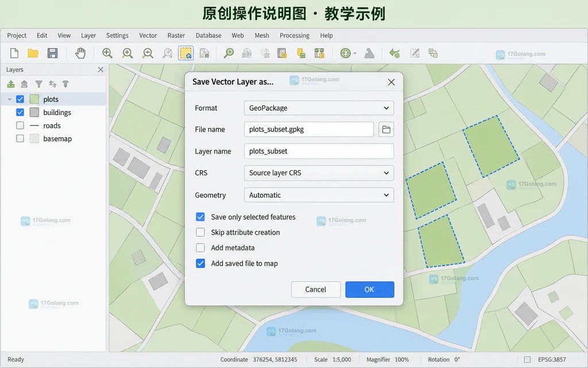
Task: Select the basemap layer name
Action: [57, 139]
